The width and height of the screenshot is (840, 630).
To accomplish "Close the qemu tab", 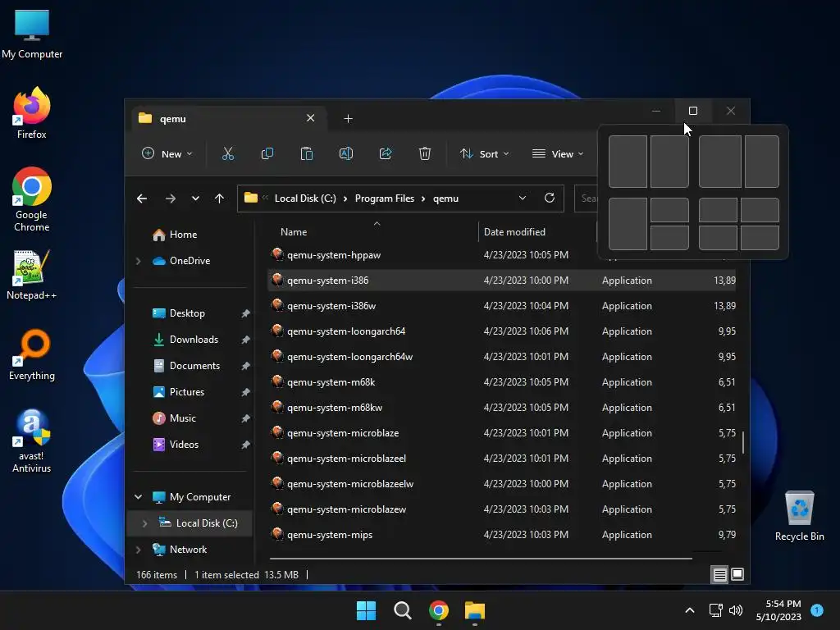I will coord(310,118).
